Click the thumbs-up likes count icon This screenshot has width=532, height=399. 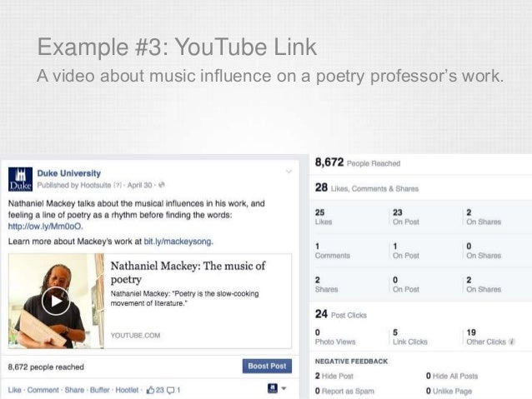pyautogui.click(x=150, y=389)
